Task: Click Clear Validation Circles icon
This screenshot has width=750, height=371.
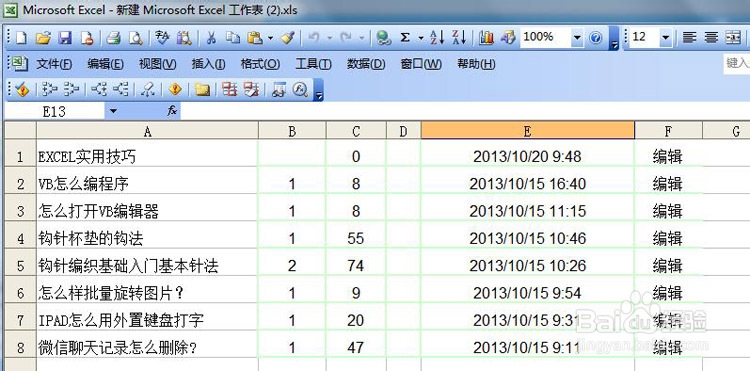Action: (x=252, y=89)
